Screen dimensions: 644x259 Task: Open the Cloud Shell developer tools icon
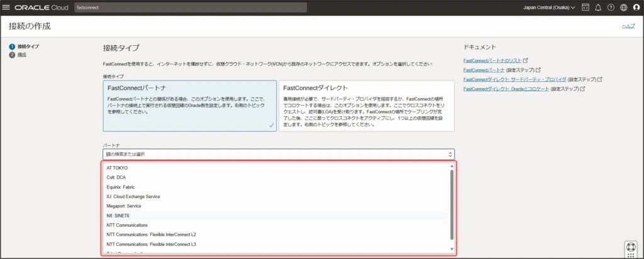[586, 8]
